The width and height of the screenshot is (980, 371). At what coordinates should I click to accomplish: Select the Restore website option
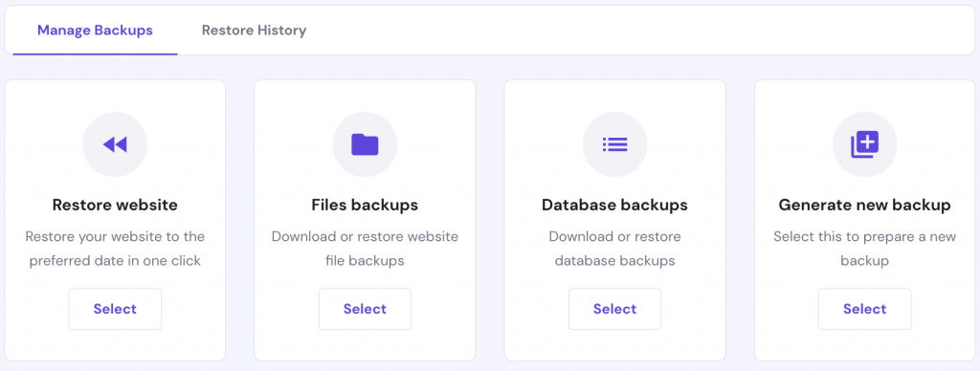pos(115,309)
